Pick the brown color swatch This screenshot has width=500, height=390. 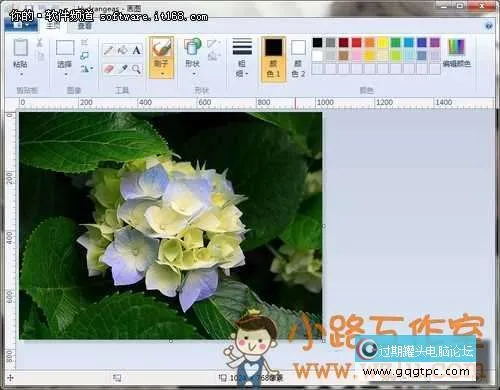(343, 55)
